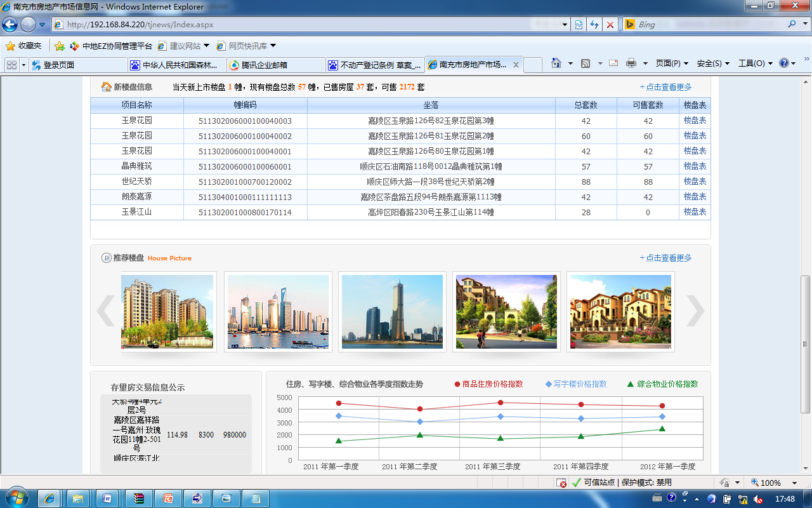Open the file explorer taskbar icon

pos(79,498)
